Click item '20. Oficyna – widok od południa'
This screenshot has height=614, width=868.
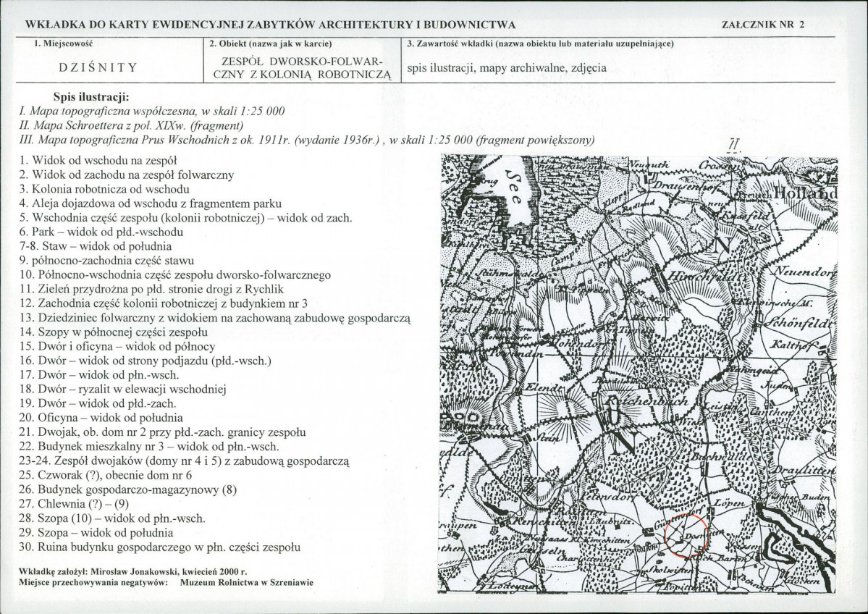click(101, 418)
